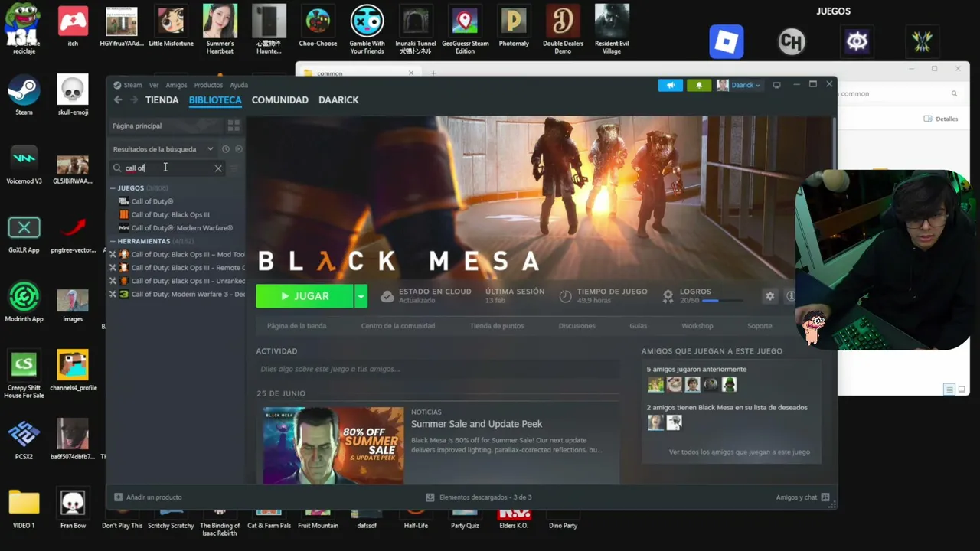Image resolution: width=980 pixels, height=551 pixels.
Task: Open the Roblox icon in Juegos panel
Action: coord(727,42)
